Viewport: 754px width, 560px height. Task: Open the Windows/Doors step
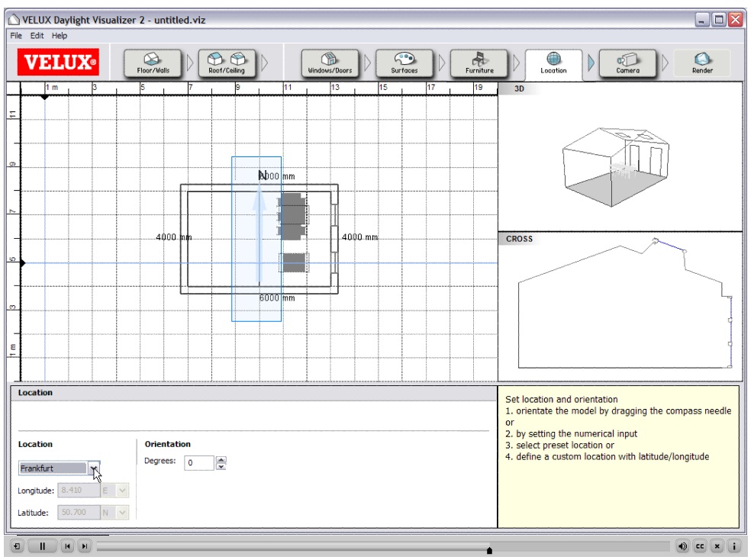(x=330, y=63)
